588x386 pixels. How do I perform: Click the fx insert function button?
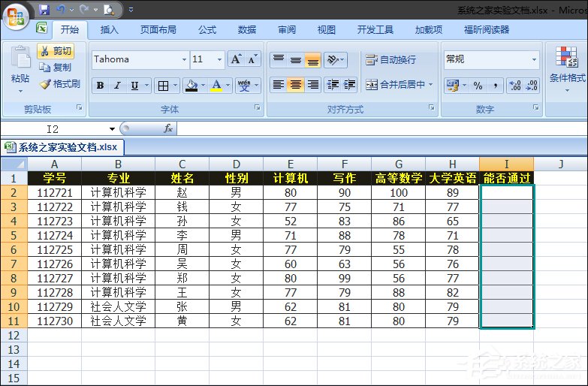coord(168,129)
